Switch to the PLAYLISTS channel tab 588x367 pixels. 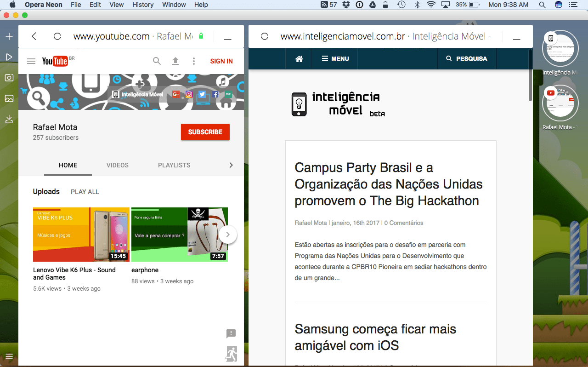pos(174,165)
